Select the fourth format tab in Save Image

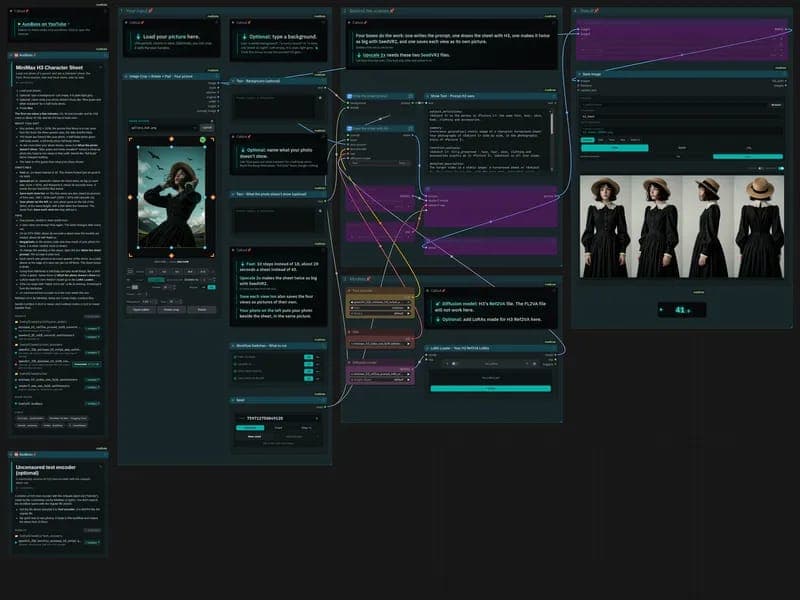pos(622,140)
